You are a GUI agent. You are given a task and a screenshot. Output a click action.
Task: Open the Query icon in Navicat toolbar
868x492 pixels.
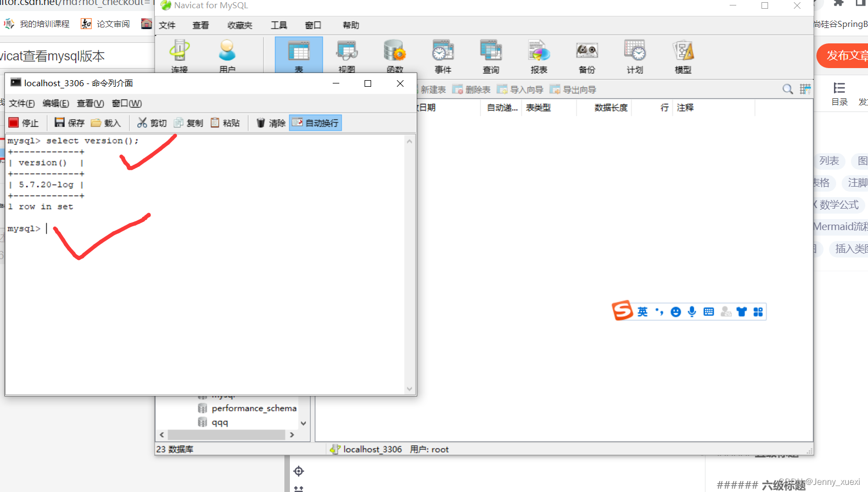491,57
